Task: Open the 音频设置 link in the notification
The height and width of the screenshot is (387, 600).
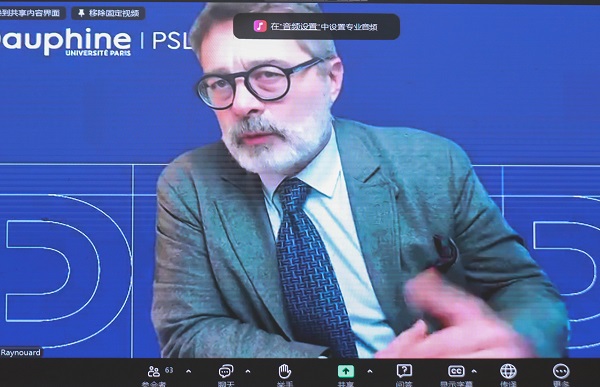Action: [x=300, y=26]
